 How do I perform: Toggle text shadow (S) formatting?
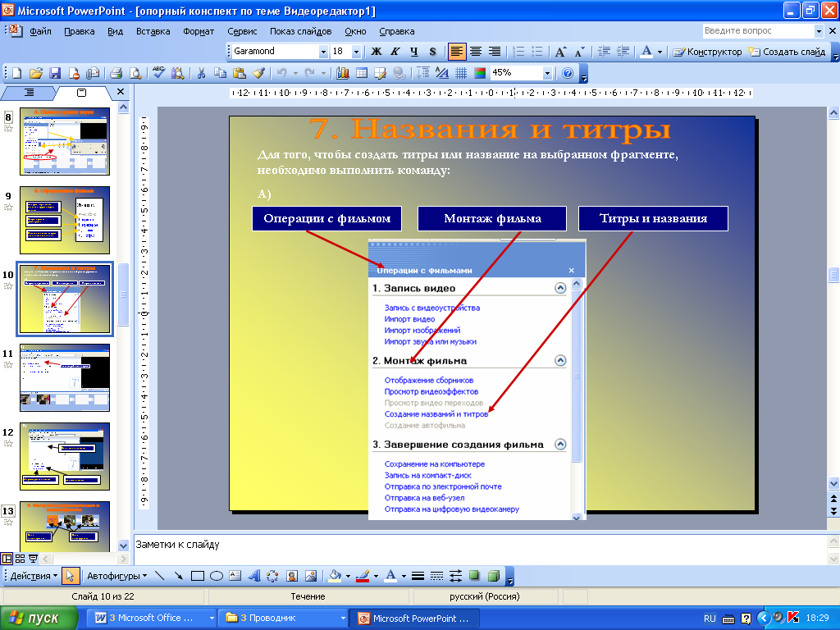(x=433, y=52)
